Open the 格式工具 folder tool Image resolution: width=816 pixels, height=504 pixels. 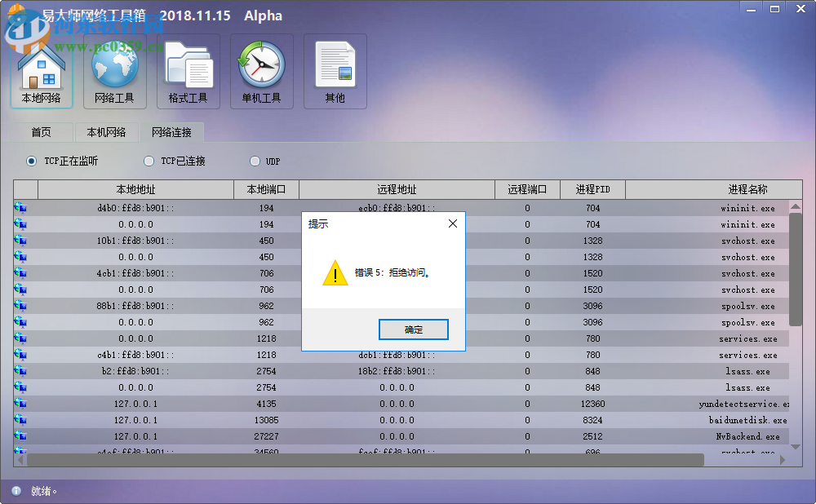(x=188, y=72)
